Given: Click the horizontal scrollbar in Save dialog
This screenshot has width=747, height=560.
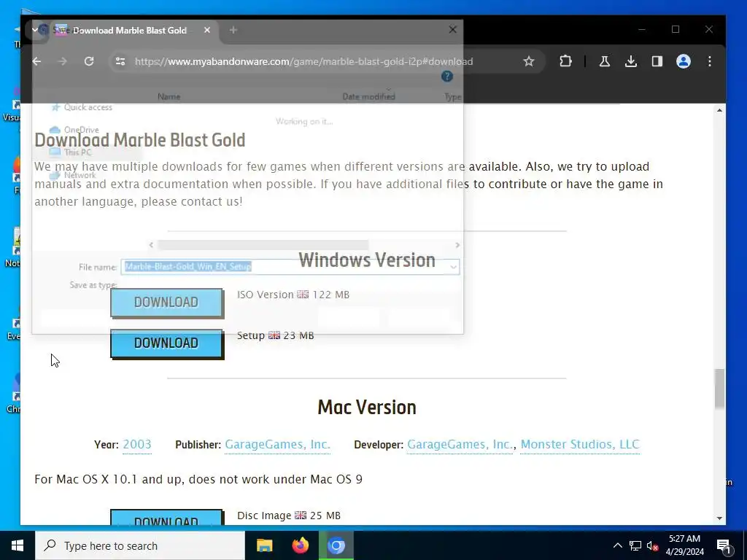Looking at the screenshot, I should [x=263, y=245].
